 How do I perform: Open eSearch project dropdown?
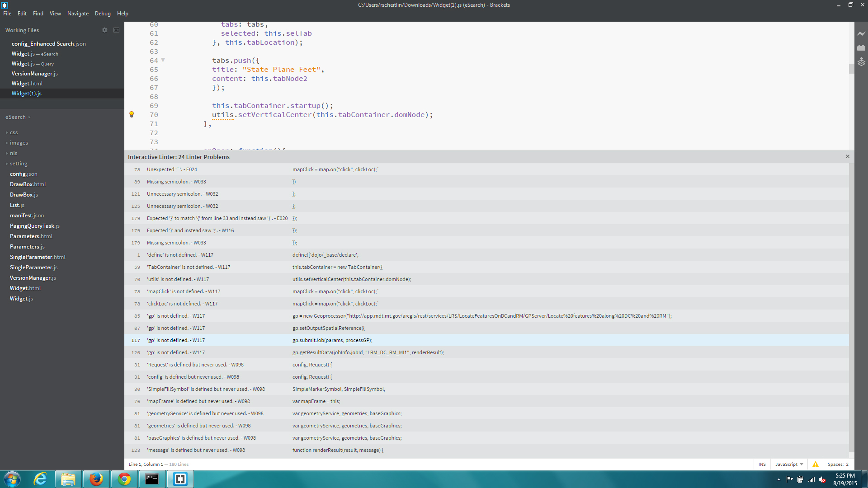pyautogui.click(x=18, y=117)
